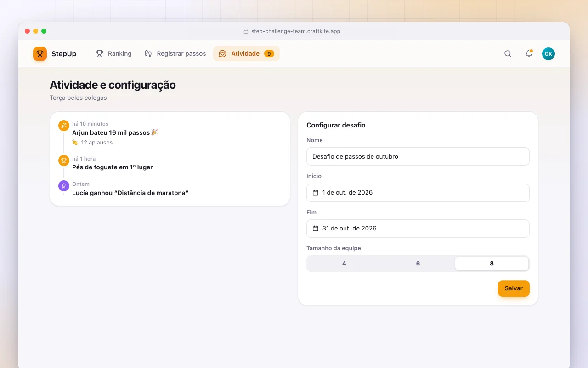Open notifications bell icon

pos(529,54)
